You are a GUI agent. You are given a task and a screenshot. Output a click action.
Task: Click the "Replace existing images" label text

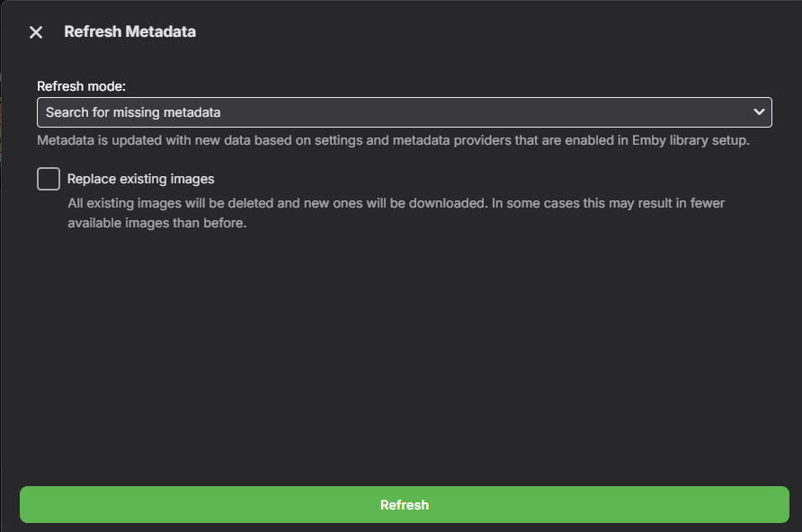140,179
